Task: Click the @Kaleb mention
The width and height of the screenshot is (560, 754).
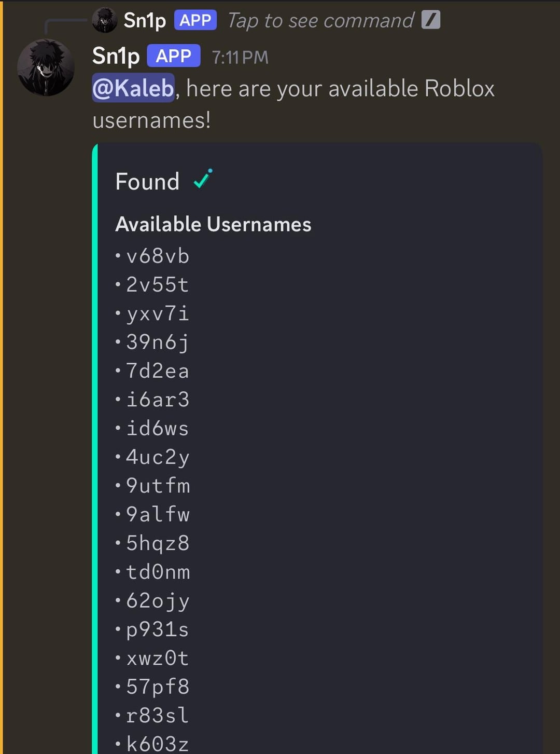Action: tap(132, 88)
